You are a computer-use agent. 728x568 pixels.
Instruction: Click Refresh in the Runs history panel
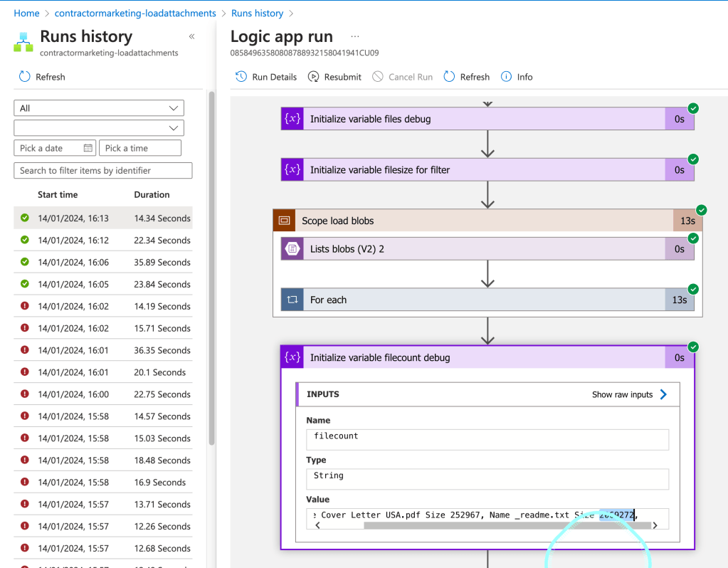tap(42, 77)
